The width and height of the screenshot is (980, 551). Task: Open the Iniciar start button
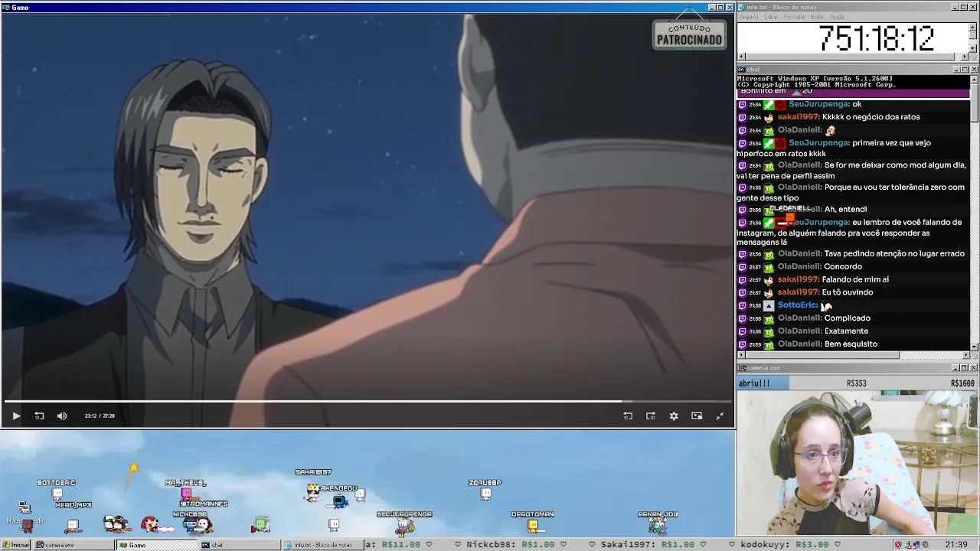[16, 545]
